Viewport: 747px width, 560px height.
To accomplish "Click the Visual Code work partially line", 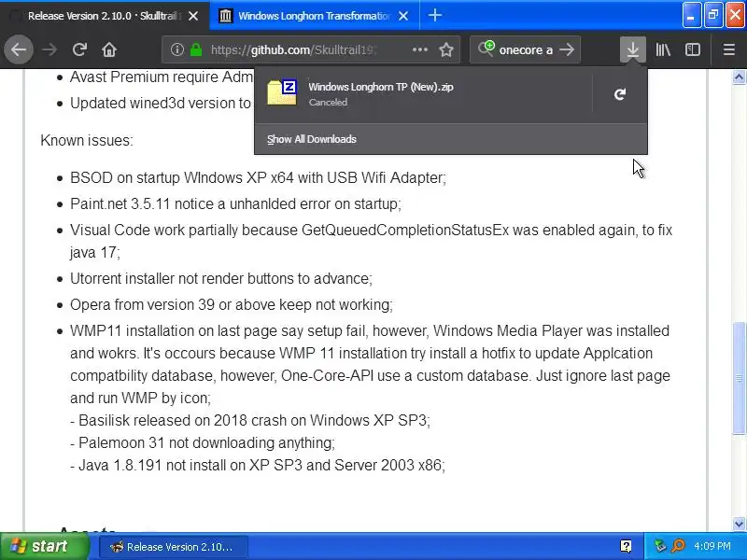I will click(x=371, y=241).
